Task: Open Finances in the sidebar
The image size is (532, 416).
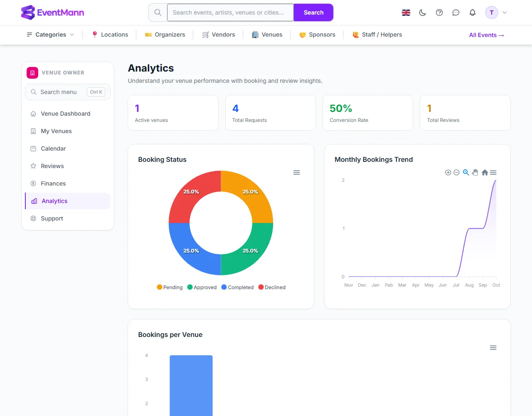Action: (x=68, y=183)
